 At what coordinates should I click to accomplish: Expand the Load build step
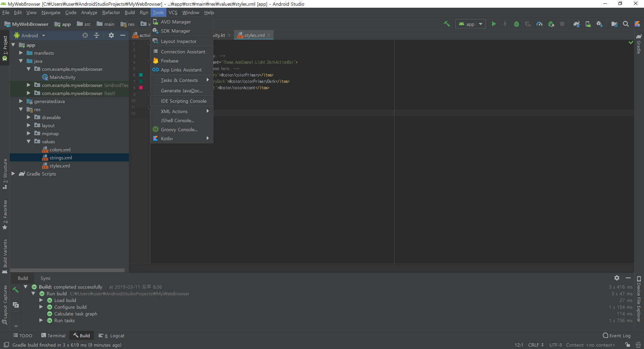click(41, 300)
